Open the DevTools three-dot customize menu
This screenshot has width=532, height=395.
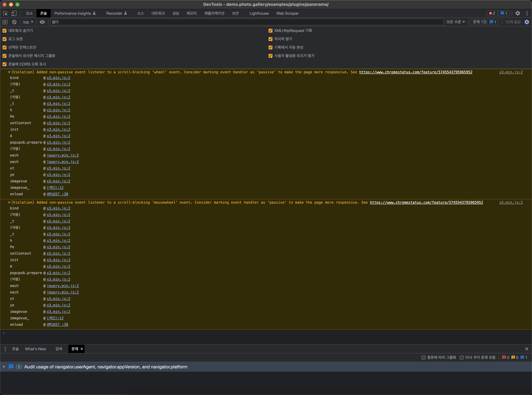point(527,13)
